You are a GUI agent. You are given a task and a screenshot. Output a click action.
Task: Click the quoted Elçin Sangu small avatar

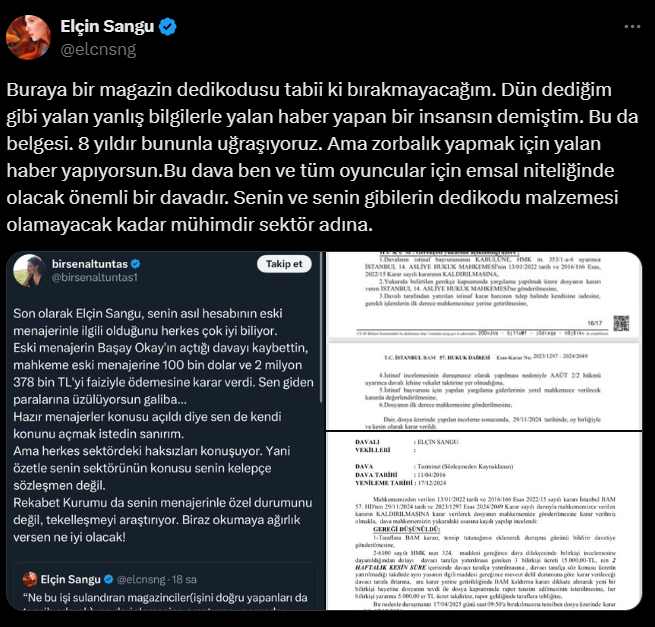coord(30,579)
